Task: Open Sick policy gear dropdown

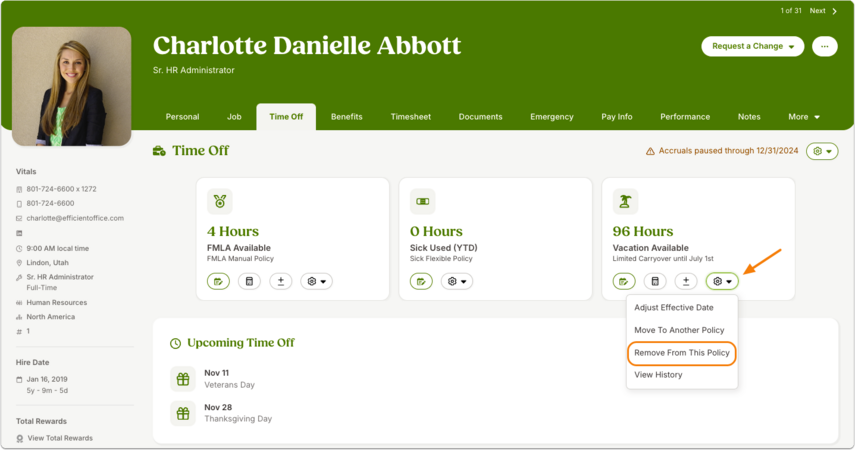Action: (456, 281)
